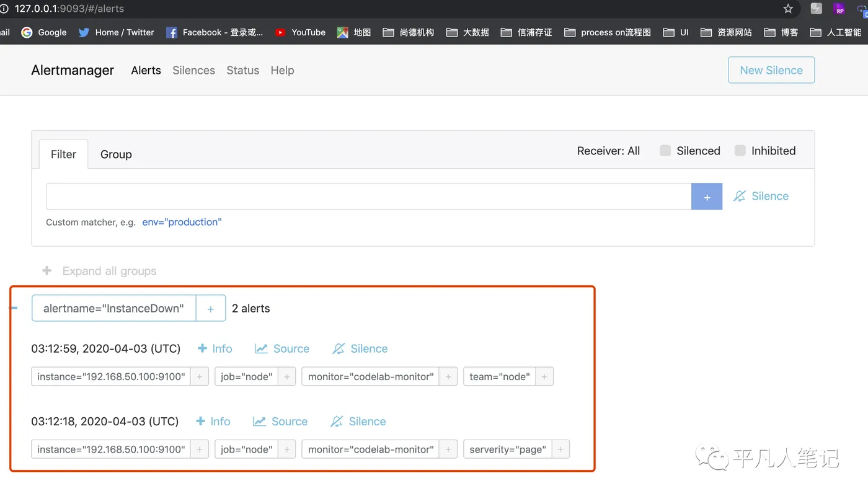The image size is (868, 496).
Task: Go to the Silences nav item
Action: click(x=193, y=70)
